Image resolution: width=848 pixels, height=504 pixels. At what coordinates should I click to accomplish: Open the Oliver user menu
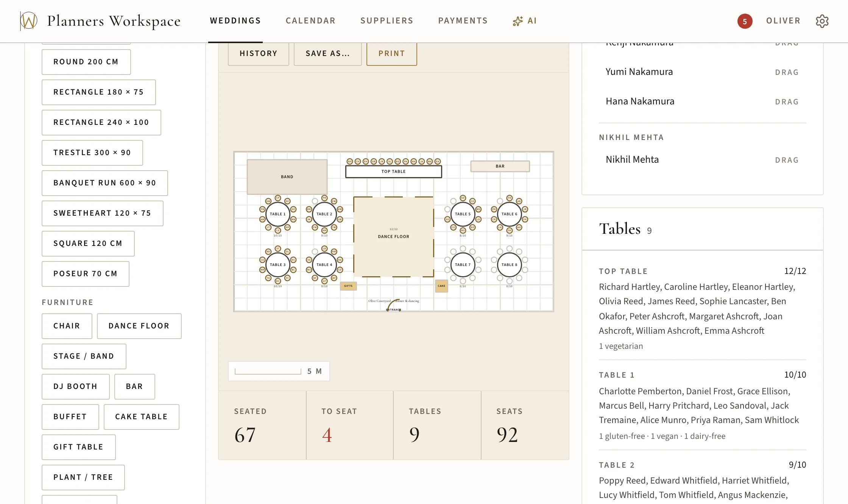point(783,21)
